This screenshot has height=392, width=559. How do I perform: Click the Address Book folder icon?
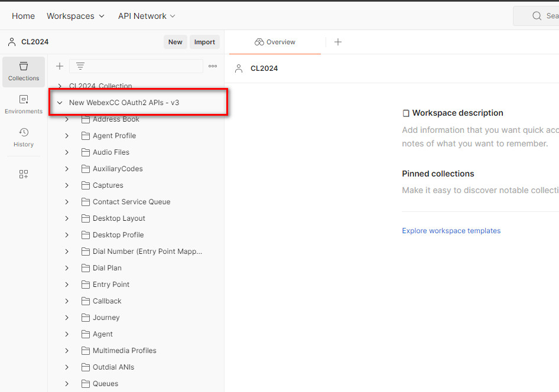point(86,119)
